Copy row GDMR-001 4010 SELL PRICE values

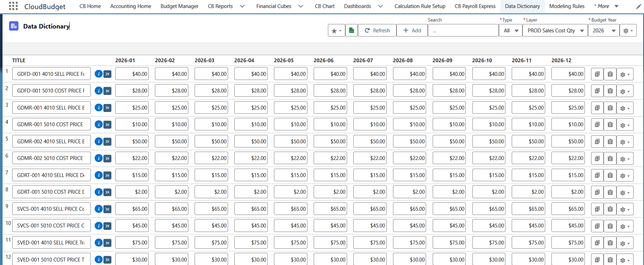click(597, 108)
